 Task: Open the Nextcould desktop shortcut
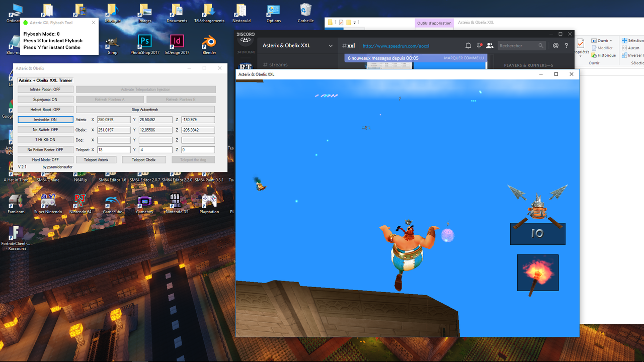(242, 14)
